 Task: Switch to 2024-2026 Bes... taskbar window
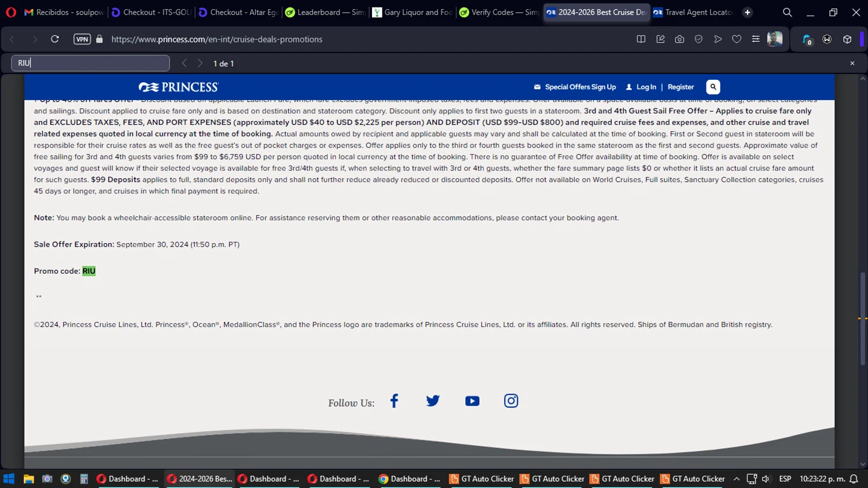pos(200,479)
